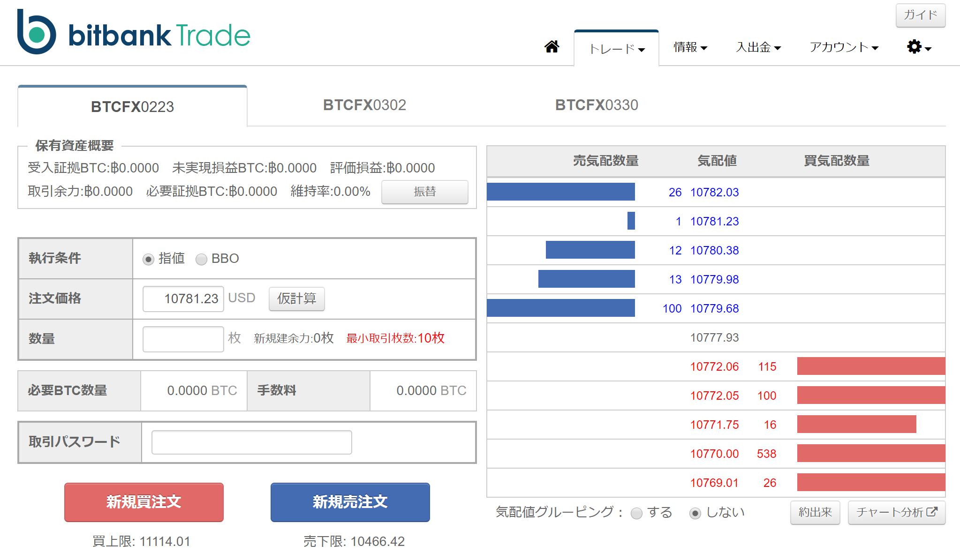The width and height of the screenshot is (960, 560).
Task: Click the 仮計算 button
Action: click(x=296, y=299)
